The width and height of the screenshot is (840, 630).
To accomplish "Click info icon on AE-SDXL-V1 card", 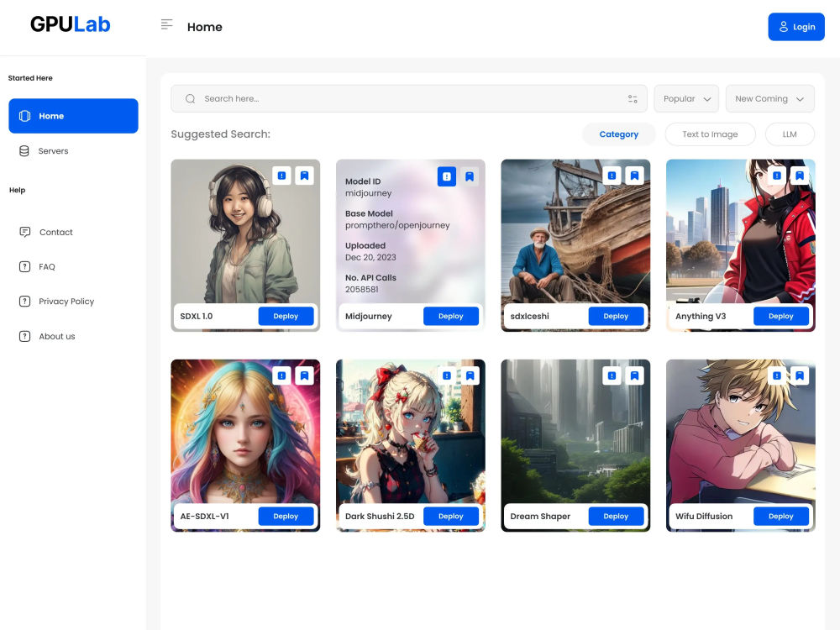I will coord(281,376).
